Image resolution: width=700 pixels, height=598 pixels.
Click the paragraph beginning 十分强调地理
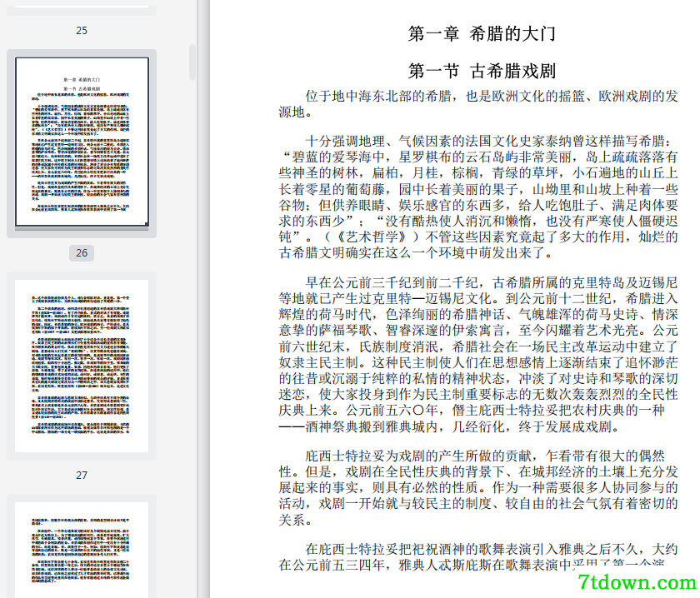478,197
